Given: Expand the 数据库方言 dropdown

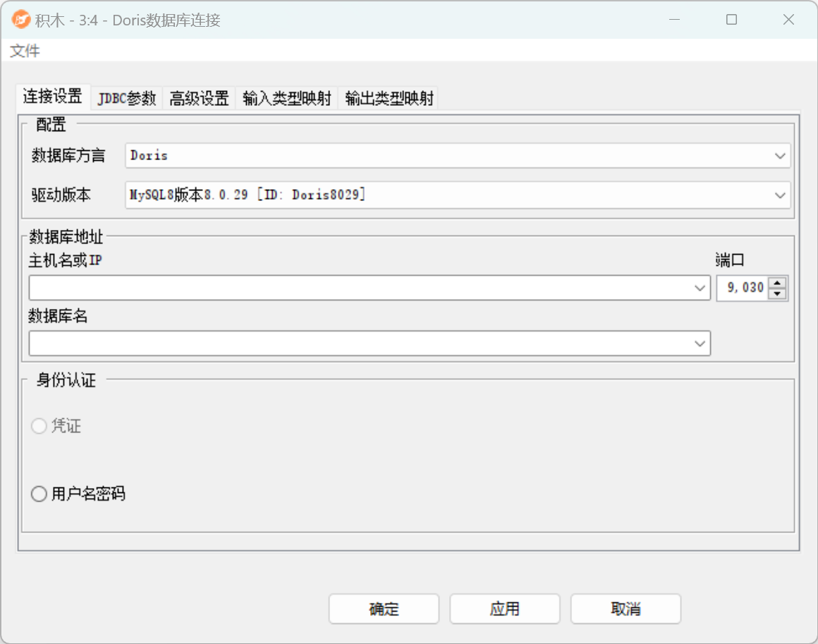Looking at the screenshot, I should 779,156.
